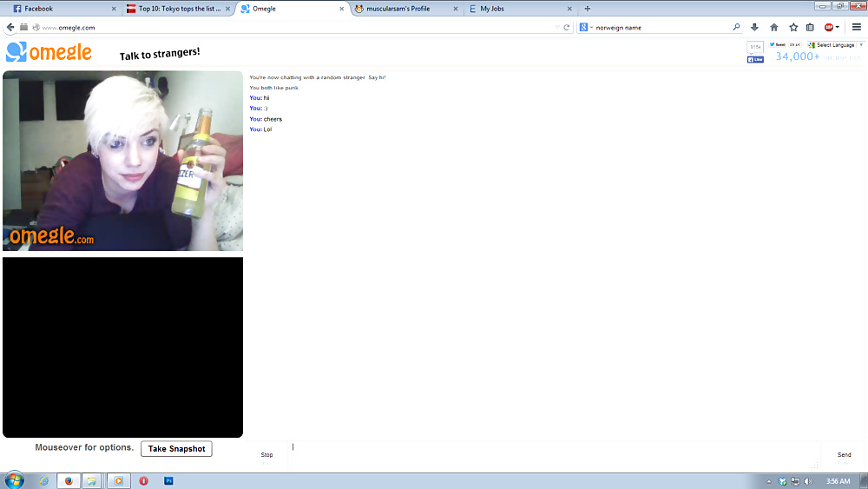Screen dimensions: 868x489
Task: Launch Opera from the taskbar
Action: (x=144, y=480)
